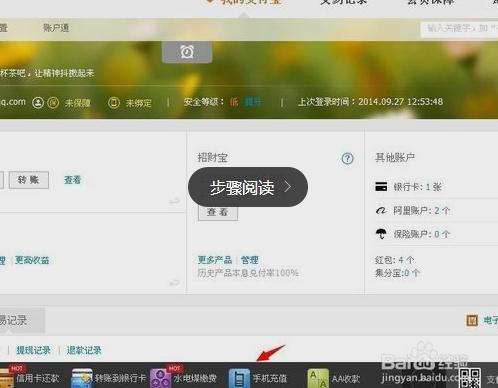Click the alarm clock icon tab

[x=187, y=52]
